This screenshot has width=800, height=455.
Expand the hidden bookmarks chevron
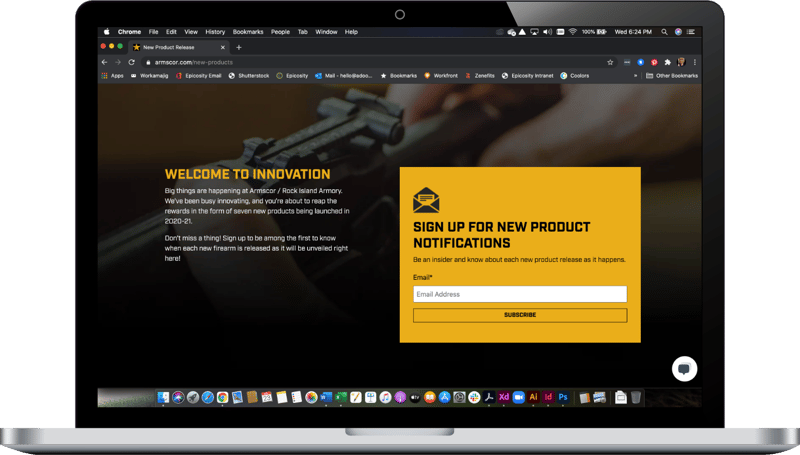pos(635,75)
